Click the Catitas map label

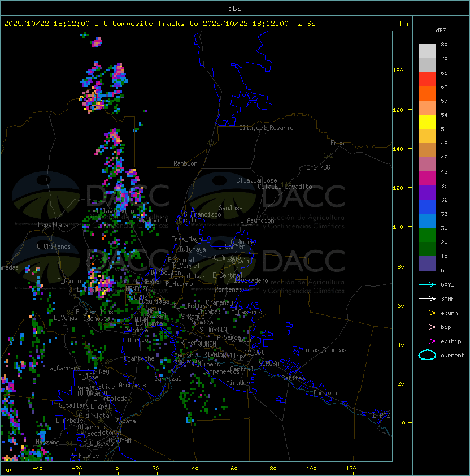click(293, 378)
